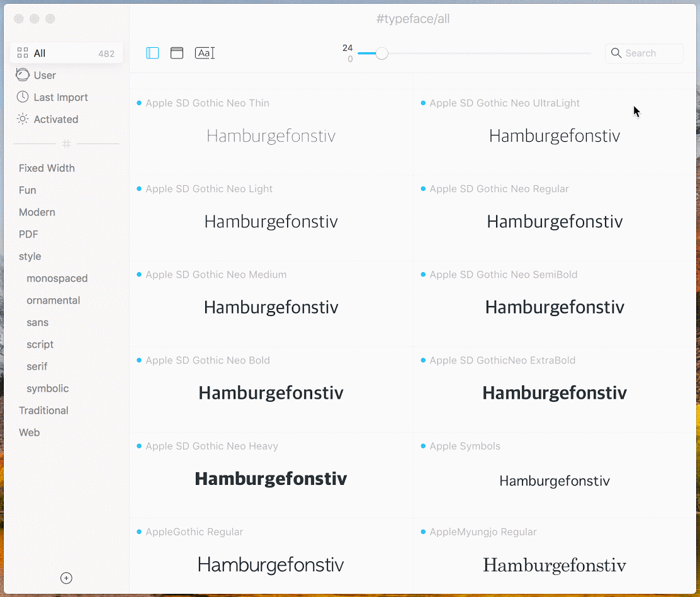The image size is (700, 597).
Task: Click the Apple SD Gothic Neo Heavy preview
Action: coord(271,479)
